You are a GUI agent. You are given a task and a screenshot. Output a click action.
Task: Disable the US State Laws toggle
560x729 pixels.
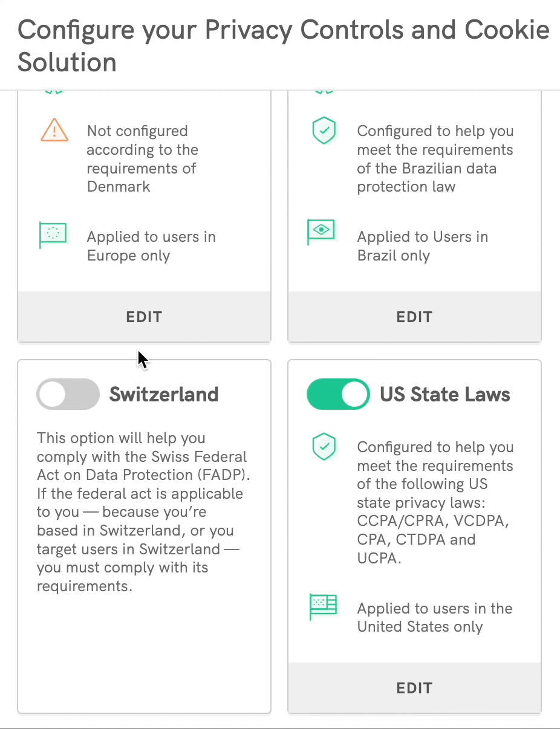tap(338, 395)
